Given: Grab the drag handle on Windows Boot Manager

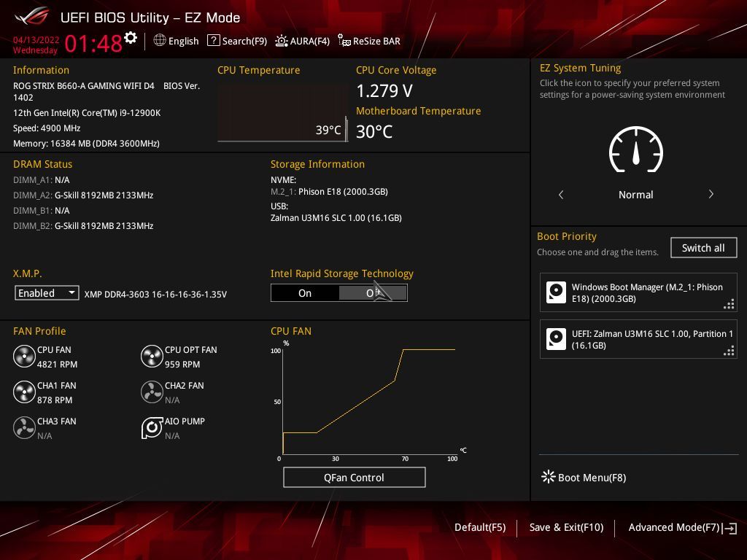Looking at the screenshot, I should 729,304.
